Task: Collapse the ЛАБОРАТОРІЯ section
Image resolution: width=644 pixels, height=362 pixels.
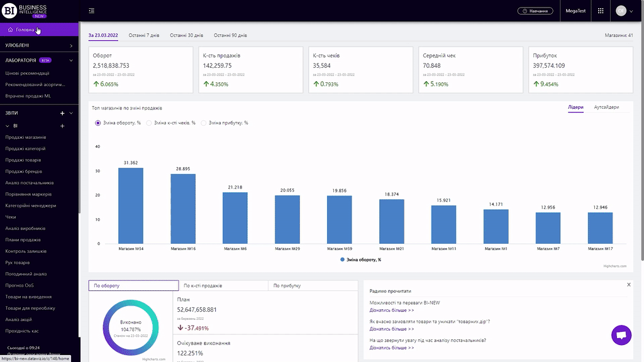Action: pos(71,60)
